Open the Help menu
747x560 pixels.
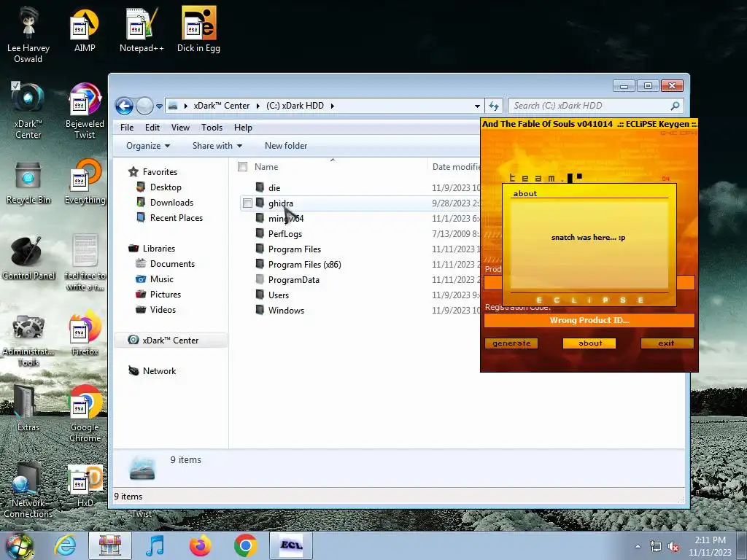pyautogui.click(x=243, y=128)
